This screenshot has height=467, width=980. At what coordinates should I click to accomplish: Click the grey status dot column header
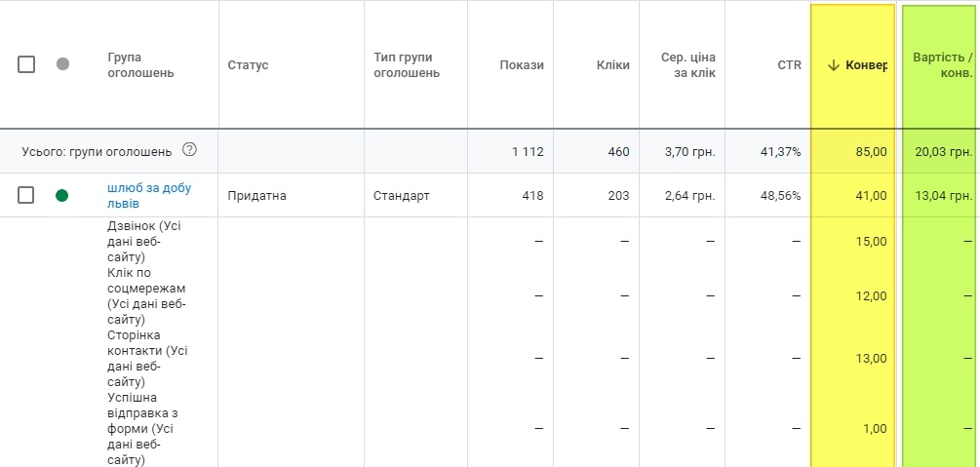click(62, 64)
